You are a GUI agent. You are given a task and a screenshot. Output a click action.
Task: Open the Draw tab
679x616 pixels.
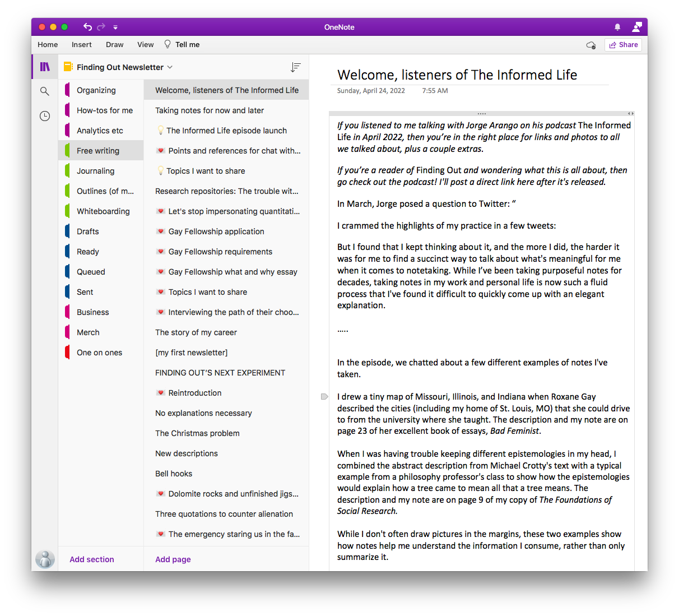coord(115,45)
